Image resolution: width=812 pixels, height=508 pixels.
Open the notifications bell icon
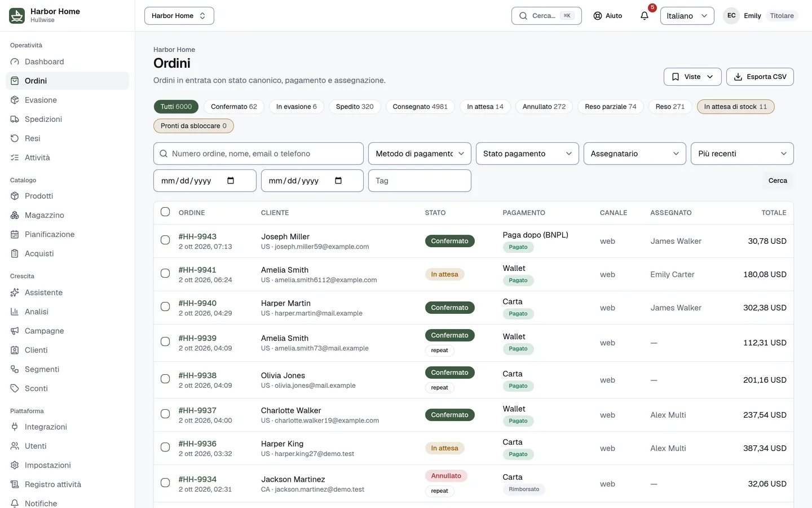pyautogui.click(x=645, y=16)
